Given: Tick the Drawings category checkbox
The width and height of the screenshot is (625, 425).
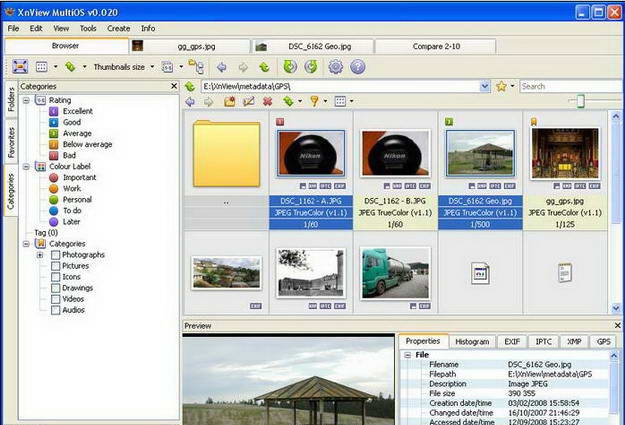Looking at the screenshot, I should pos(54,288).
